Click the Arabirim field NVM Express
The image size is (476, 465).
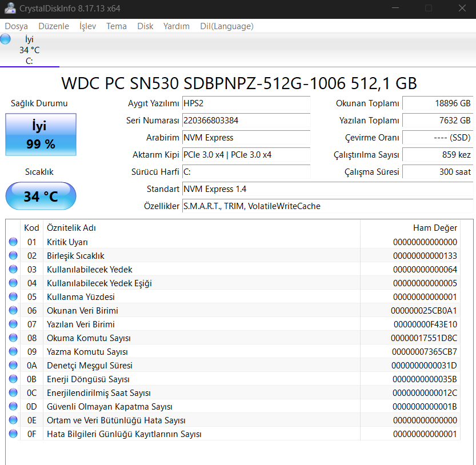[x=246, y=138]
